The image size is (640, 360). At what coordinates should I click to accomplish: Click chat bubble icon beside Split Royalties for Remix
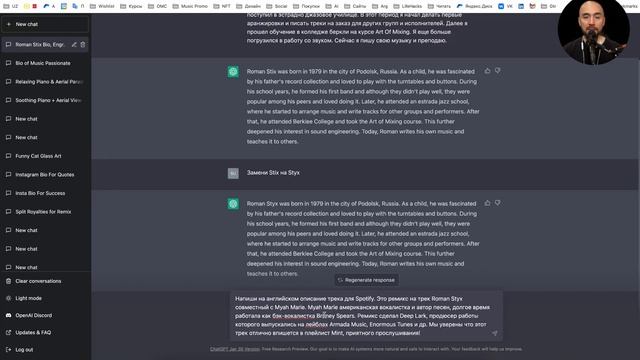9,212
